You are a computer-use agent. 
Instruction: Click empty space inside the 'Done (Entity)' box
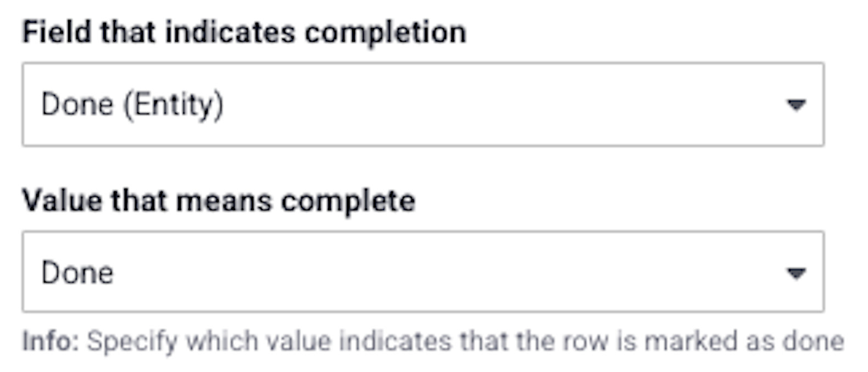coord(494,104)
